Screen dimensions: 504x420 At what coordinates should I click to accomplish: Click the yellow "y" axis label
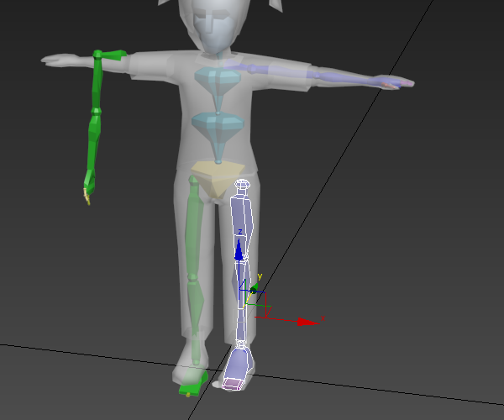260,276
